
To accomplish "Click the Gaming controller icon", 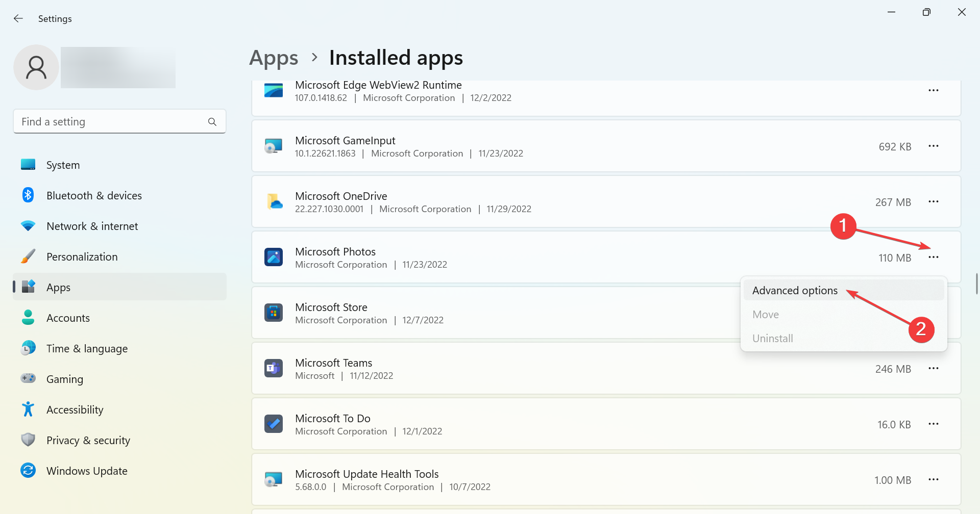I will 28,378.
